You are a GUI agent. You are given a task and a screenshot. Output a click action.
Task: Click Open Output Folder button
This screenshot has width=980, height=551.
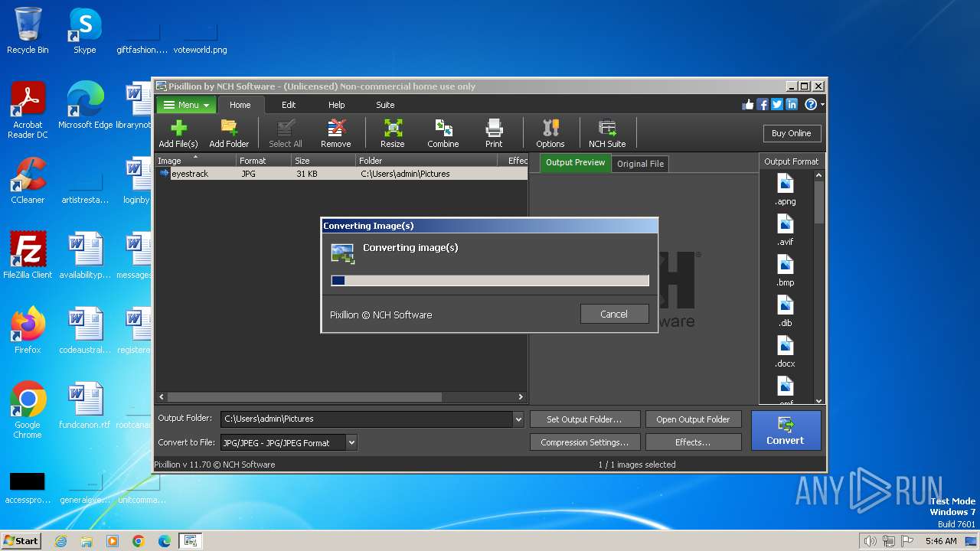click(693, 419)
